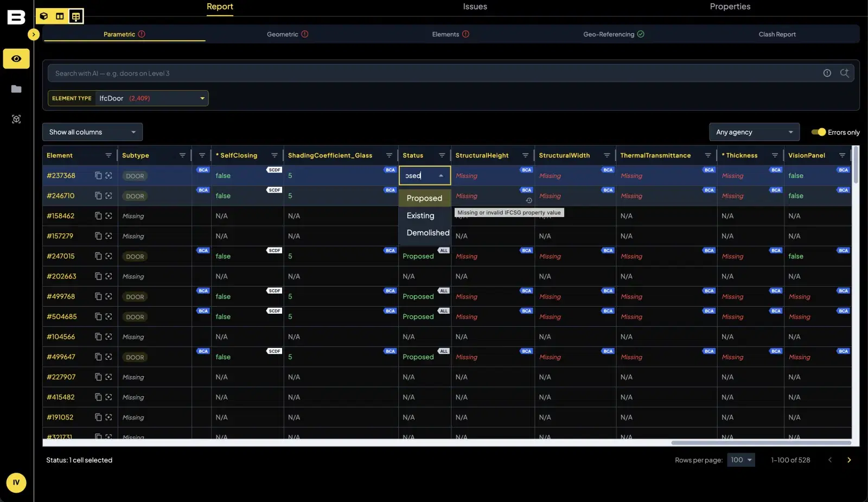Open the Geometric sub-tab
The width and height of the screenshot is (868, 502).
point(288,34)
